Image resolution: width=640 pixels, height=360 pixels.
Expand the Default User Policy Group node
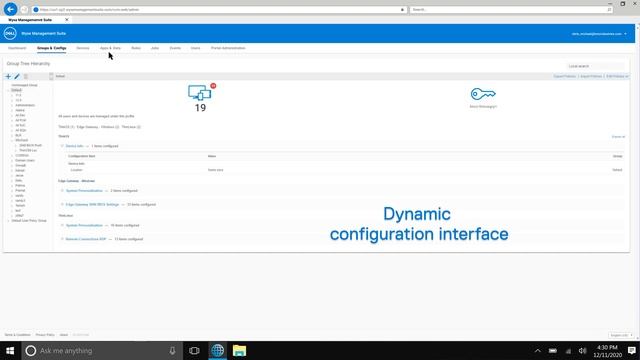[8, 221]
